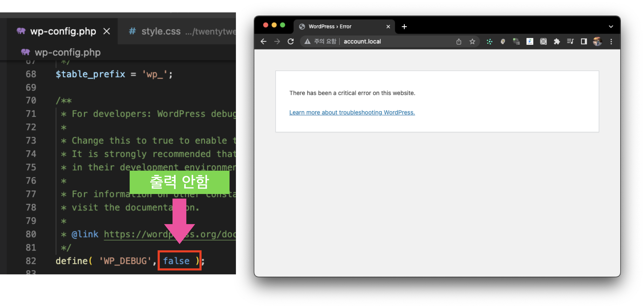Open the media control playlist icon
This screenshot has width=644, height=308.
[570, 41]
